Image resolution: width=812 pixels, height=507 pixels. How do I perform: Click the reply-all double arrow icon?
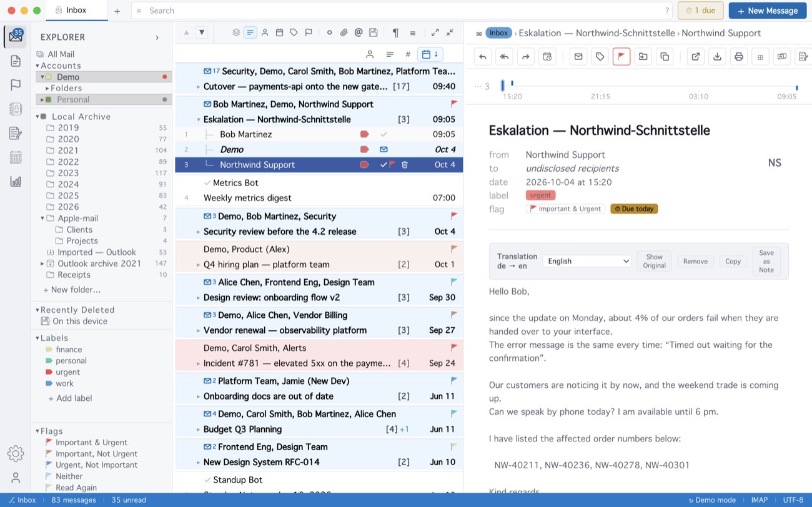tap(504, 57)
